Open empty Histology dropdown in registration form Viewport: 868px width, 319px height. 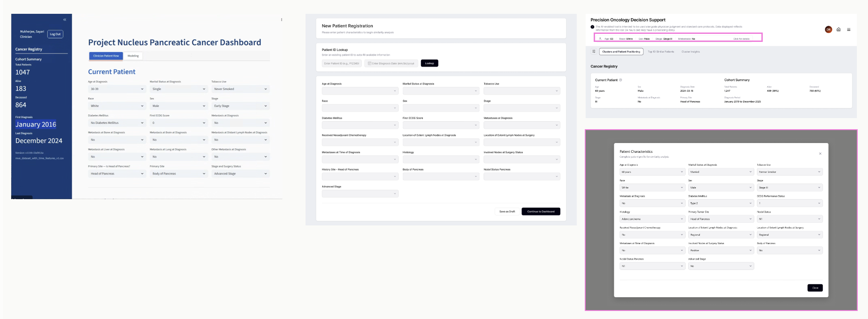coord(441,159)
